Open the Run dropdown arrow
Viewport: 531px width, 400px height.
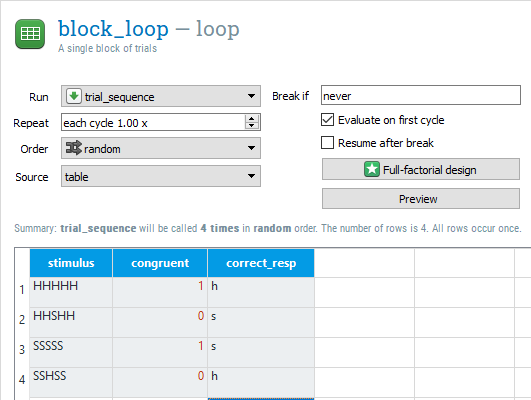(251, 96)
